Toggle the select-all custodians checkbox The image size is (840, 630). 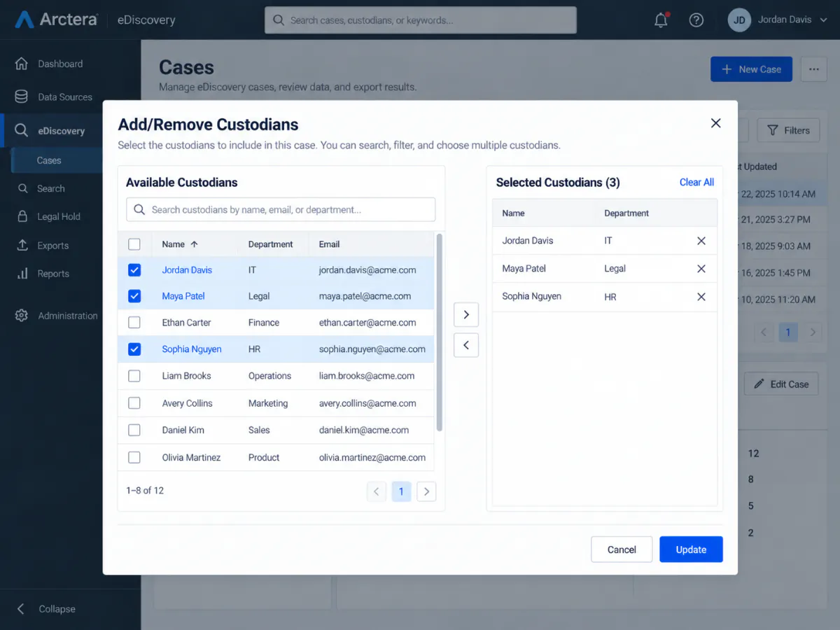[134, 244]
